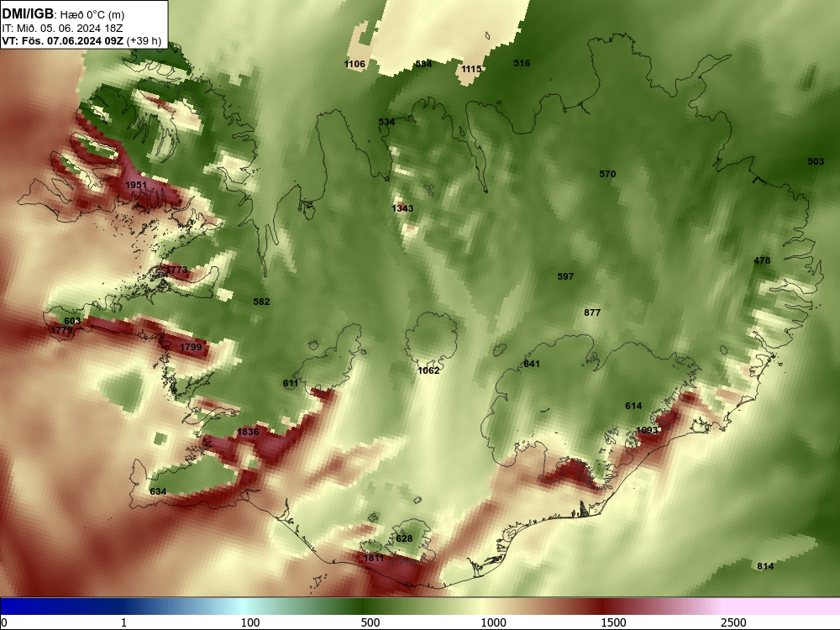
Task: Click the 603 map value
Action: [72, 321]
